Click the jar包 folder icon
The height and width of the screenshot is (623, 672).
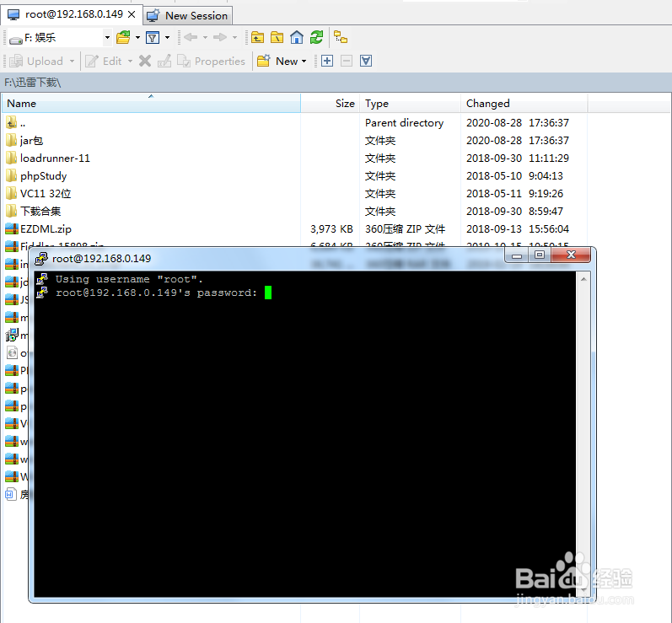pyautogui.click(x=12, y=141)
